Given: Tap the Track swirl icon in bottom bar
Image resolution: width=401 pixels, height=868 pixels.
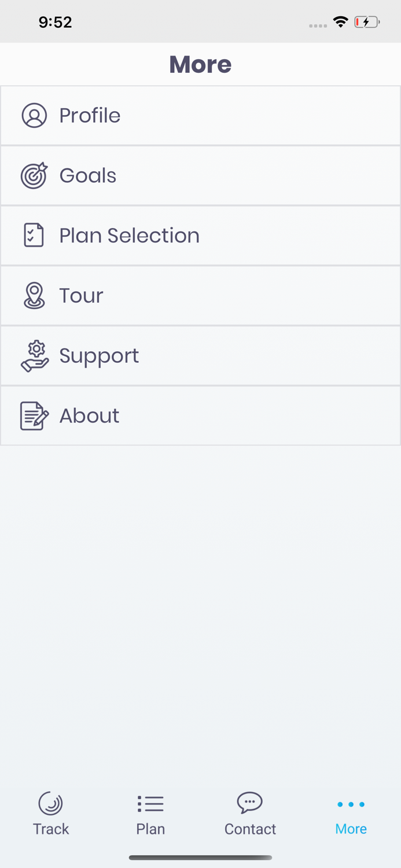Looking at the screenshot, I should coord(50,803).
